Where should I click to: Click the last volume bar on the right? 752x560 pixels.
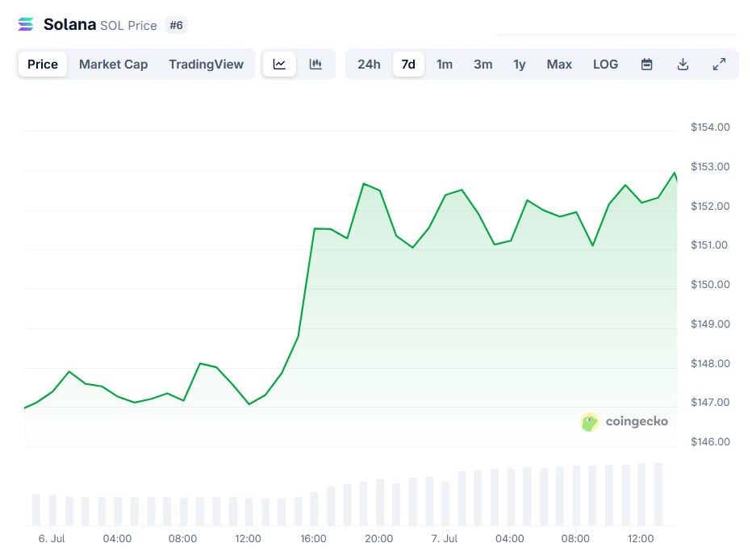(x=658, y=495)
